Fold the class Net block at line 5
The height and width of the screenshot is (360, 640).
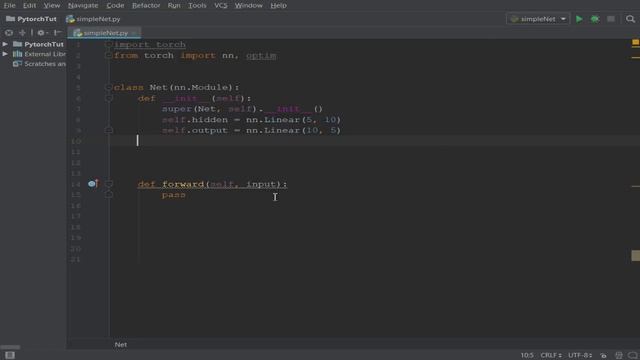point(109,87)
